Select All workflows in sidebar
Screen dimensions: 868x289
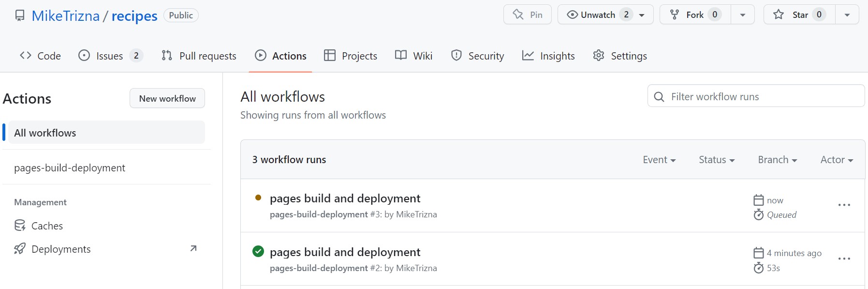point(107,133)
